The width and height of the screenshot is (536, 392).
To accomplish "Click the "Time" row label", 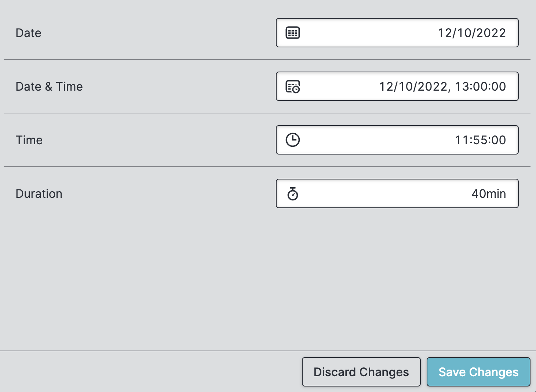I will point(29,140).
